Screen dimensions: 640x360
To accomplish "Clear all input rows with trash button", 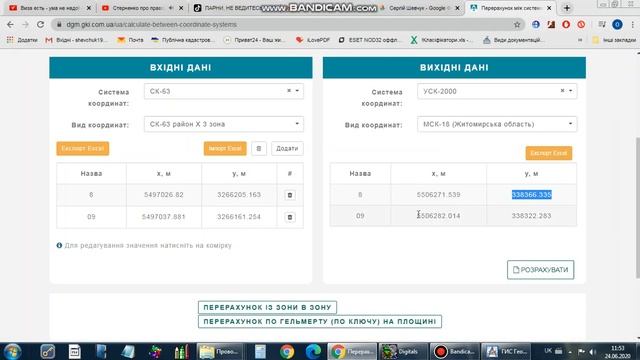I will coord(259,149).
